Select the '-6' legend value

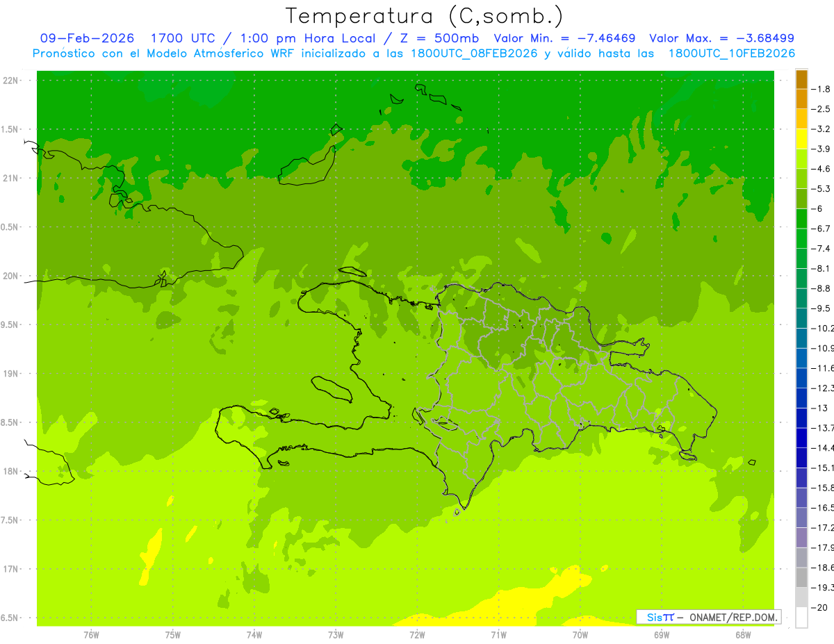(817, 208)
